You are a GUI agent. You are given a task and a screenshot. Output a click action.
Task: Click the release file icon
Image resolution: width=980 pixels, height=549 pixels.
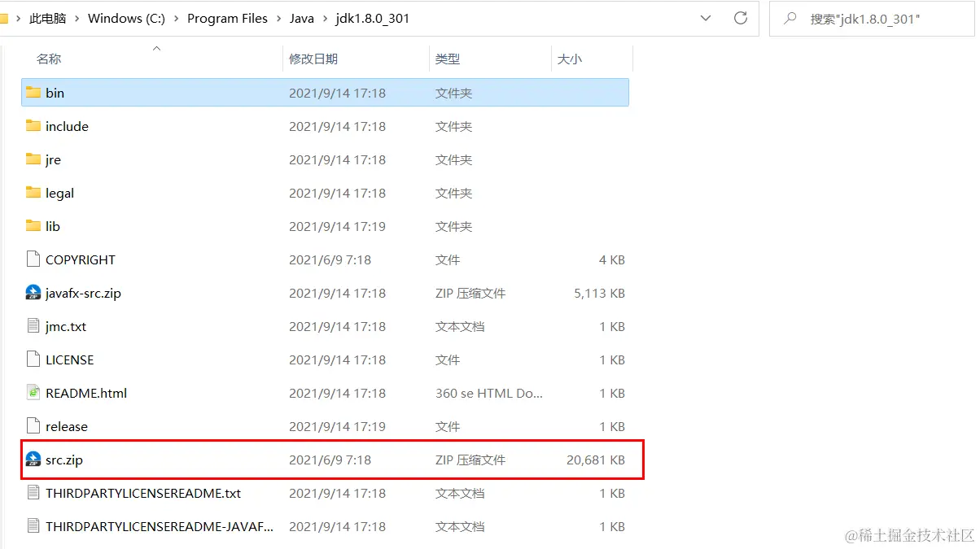33,426
